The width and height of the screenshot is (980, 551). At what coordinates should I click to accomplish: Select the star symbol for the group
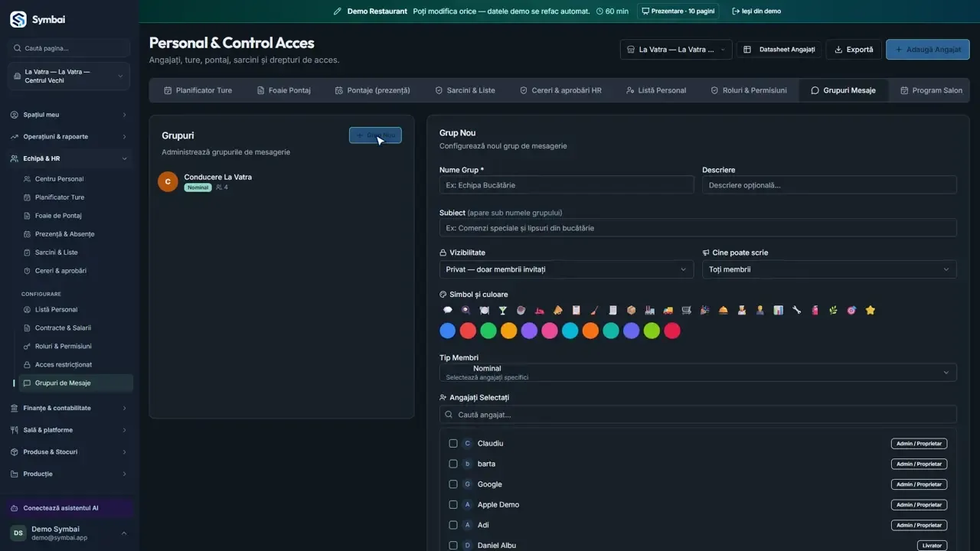click(870, 310)
